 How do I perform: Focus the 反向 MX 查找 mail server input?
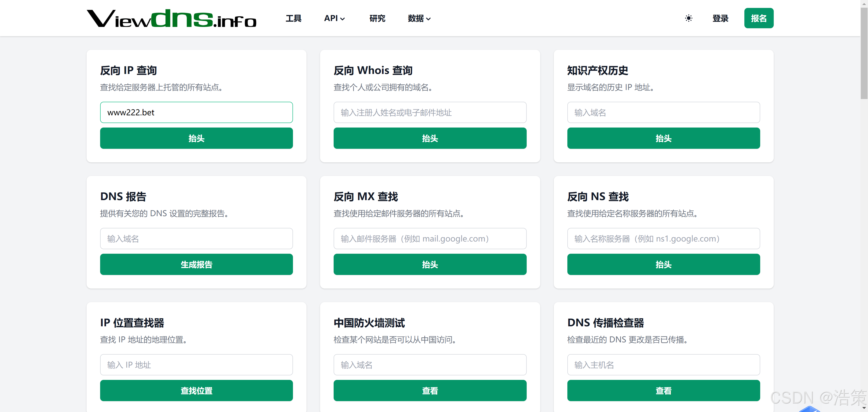pyautogui.click(x=430, y=238)
